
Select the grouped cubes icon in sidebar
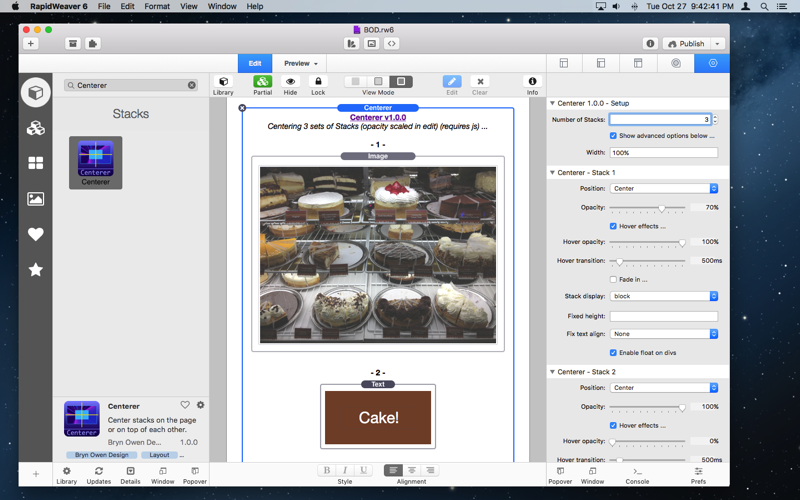point(35,128)
